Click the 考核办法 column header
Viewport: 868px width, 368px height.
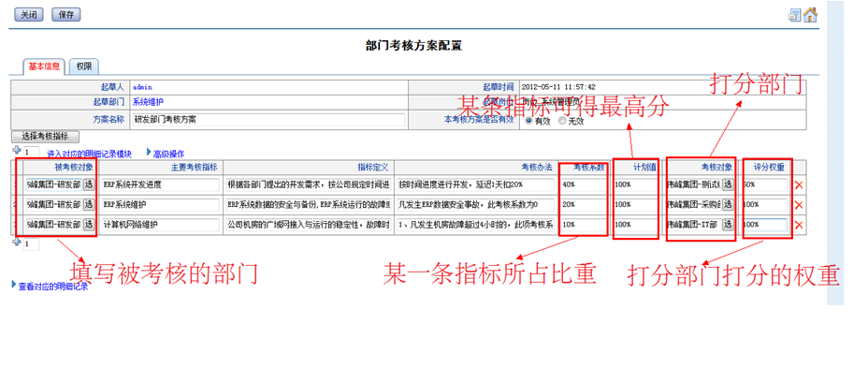538,167
